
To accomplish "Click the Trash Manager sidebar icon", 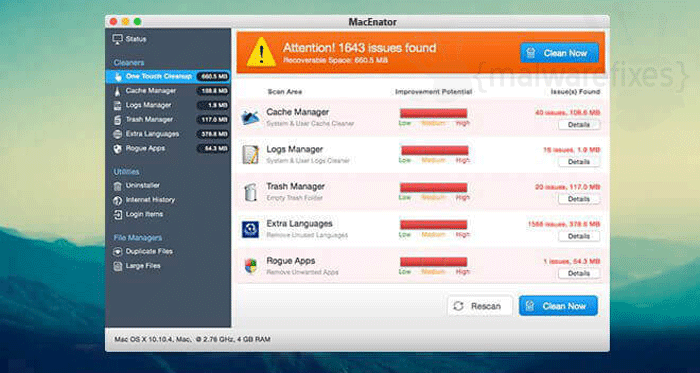I will click(117, 120).
